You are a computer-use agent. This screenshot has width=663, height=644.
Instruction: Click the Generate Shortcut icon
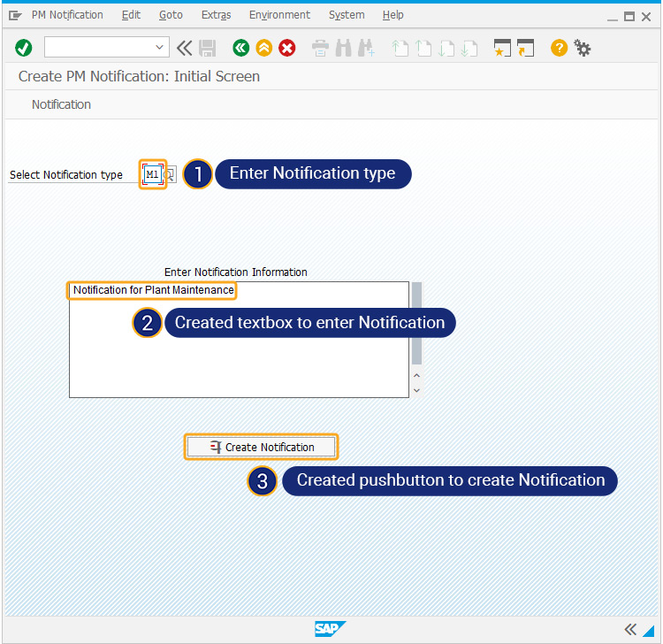pyautogui.click(x=526, y=48)
